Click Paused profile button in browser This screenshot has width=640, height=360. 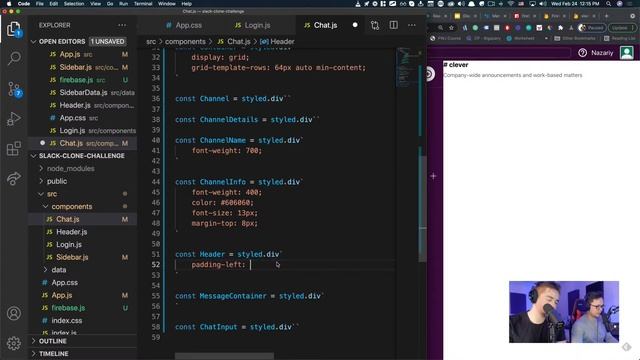point(592,28)
